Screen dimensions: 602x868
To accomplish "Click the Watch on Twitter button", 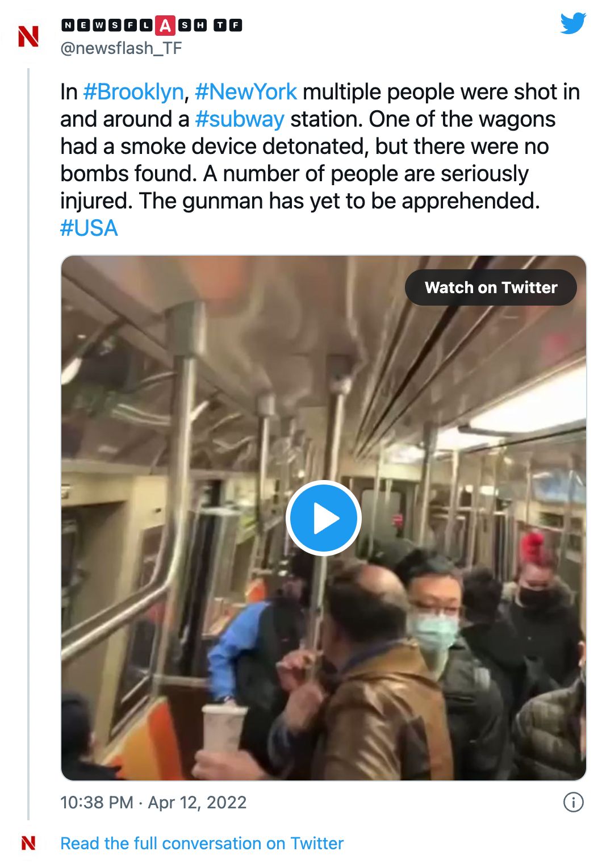I will tap(491, 287).
